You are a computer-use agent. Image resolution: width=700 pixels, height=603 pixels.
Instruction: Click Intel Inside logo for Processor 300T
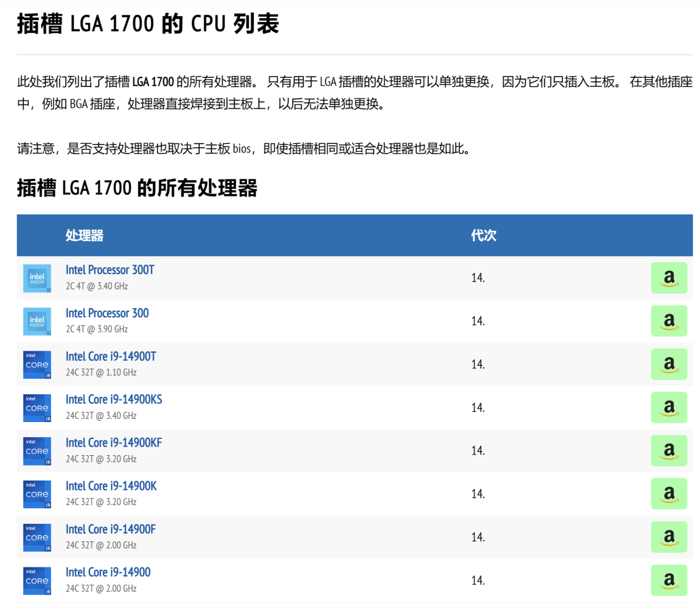coord(37,278)
